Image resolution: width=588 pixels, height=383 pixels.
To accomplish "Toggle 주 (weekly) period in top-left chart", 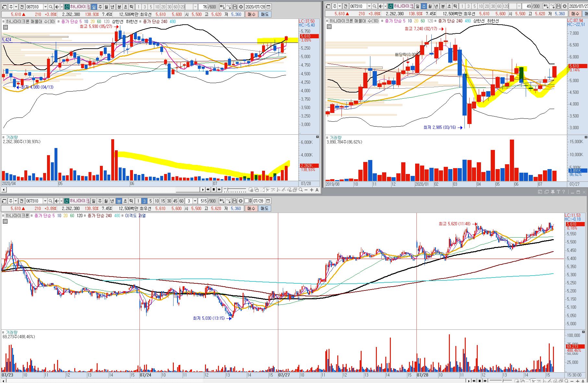I will 100,7.
